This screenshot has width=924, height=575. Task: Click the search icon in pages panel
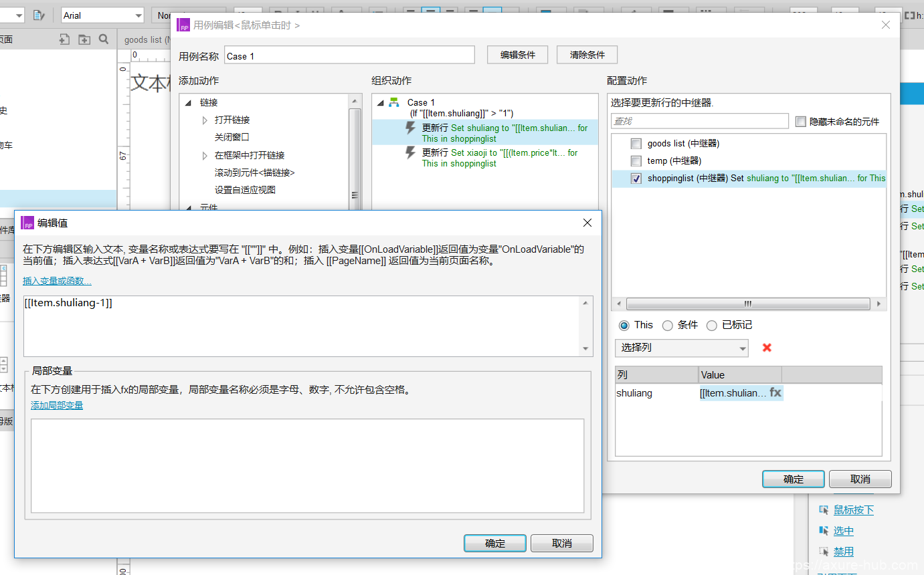coord(104,39)
